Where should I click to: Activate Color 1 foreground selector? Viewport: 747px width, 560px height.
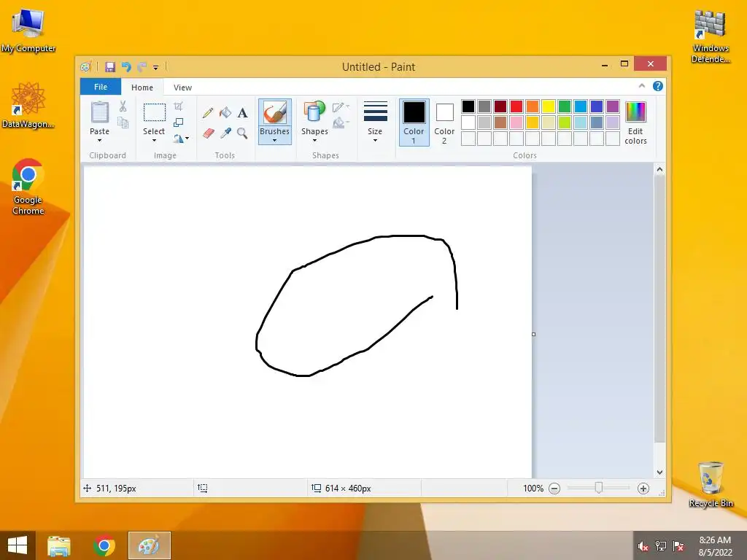pos(414,122)
